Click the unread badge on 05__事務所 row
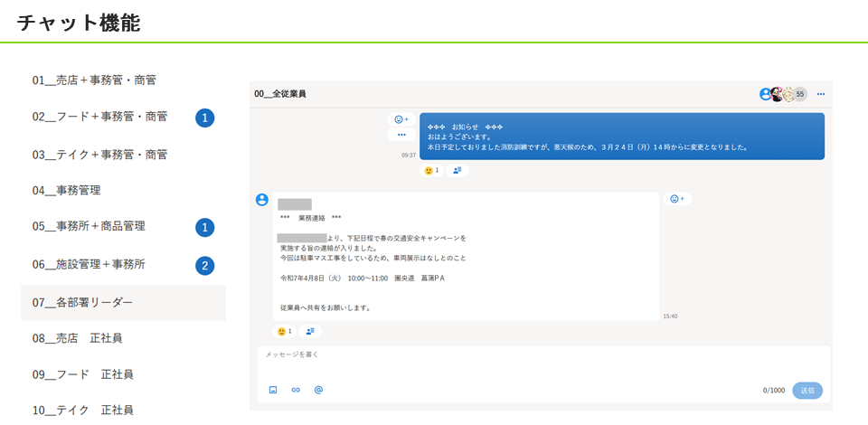868x425 pixels. pyautogui.click(x=205, y=228)
